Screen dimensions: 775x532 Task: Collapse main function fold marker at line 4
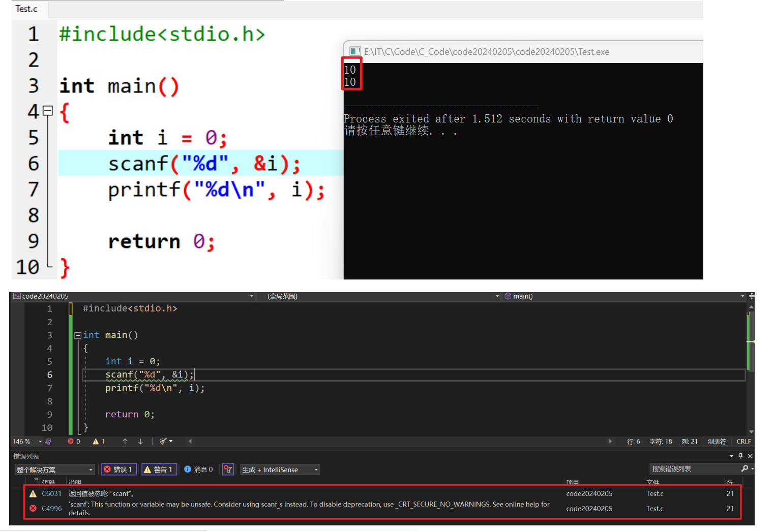click(48, 110)
